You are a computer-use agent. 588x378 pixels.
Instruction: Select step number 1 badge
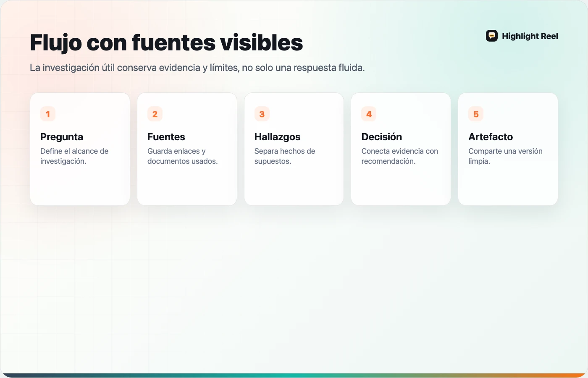(x=48, y=114)
